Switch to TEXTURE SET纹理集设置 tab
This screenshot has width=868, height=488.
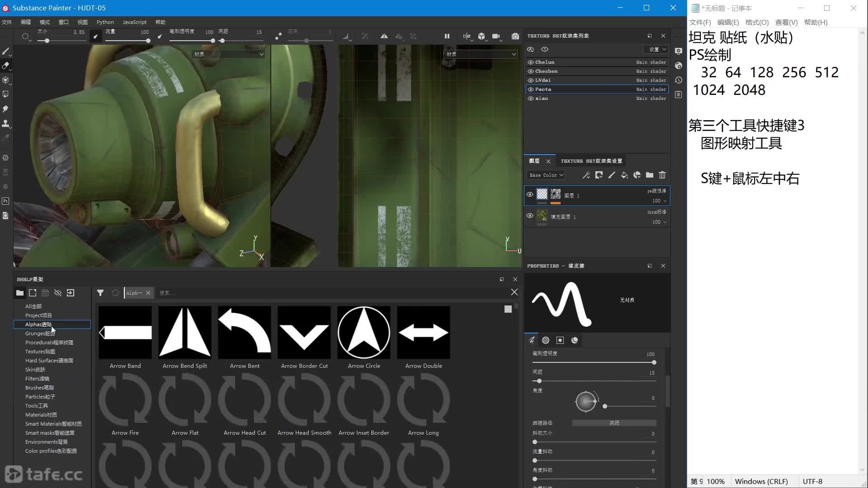pos(591,161)
